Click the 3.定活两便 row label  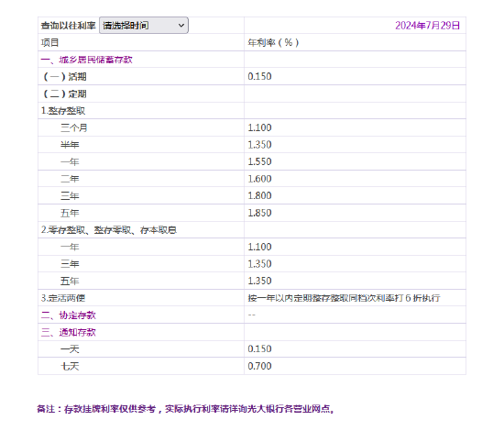63,298
